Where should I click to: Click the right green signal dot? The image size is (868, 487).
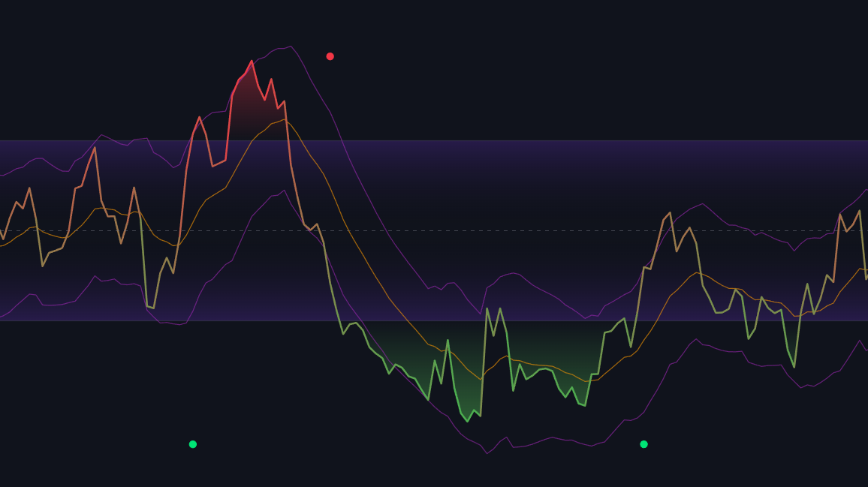pos(643,444)
